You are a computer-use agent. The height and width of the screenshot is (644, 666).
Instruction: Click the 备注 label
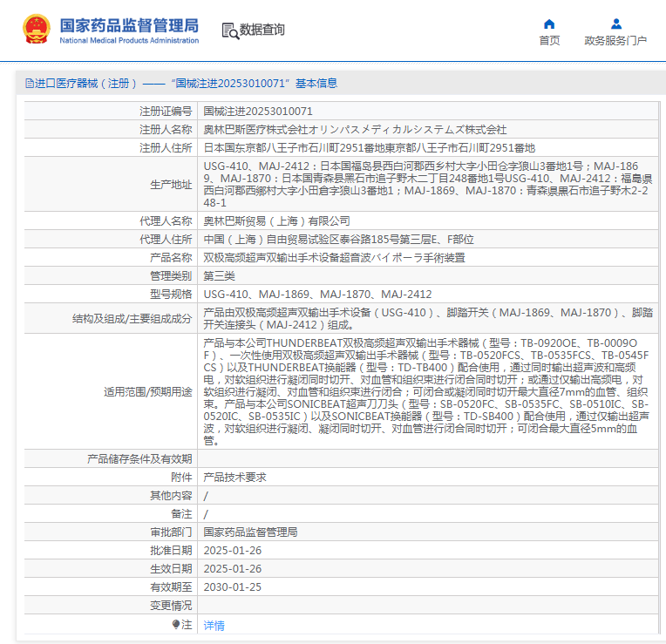(x=181, y=513)
